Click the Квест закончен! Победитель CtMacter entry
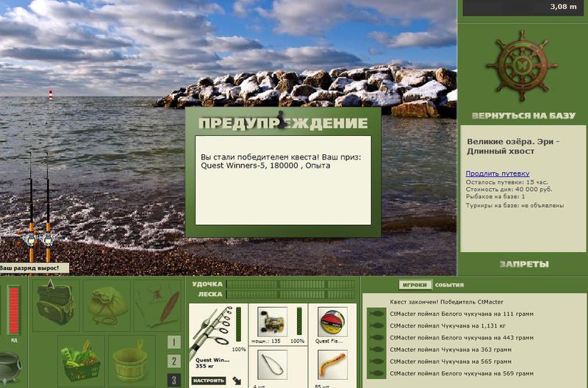588x388 pixels. (x=446, y=302)
